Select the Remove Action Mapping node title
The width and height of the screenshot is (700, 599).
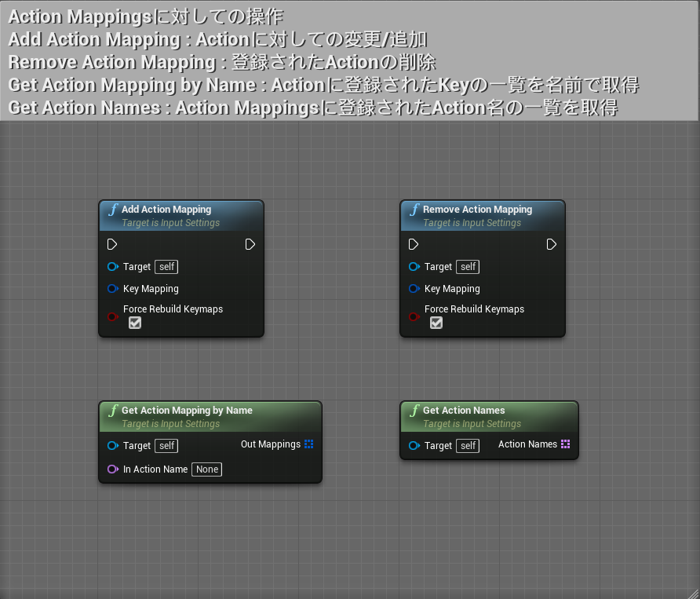[477, 209]
